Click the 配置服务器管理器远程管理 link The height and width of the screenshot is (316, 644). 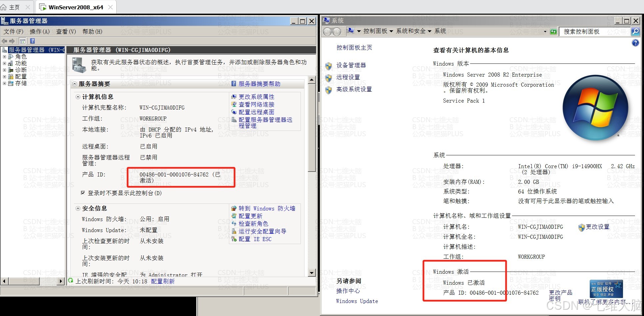tap(266, 123)
